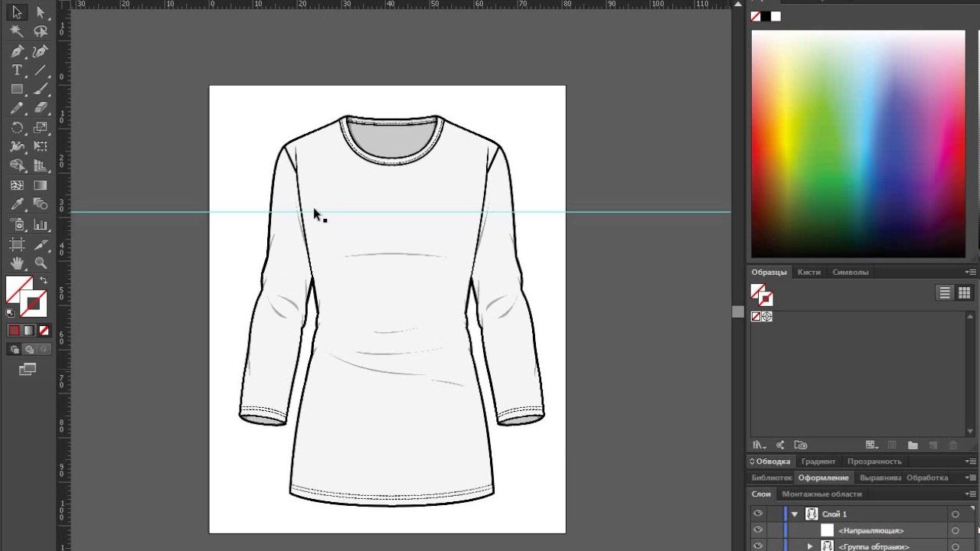This screenshot has width=980, height=551.
Task: Select the Line Segment tool
Action: coord(41,70)
